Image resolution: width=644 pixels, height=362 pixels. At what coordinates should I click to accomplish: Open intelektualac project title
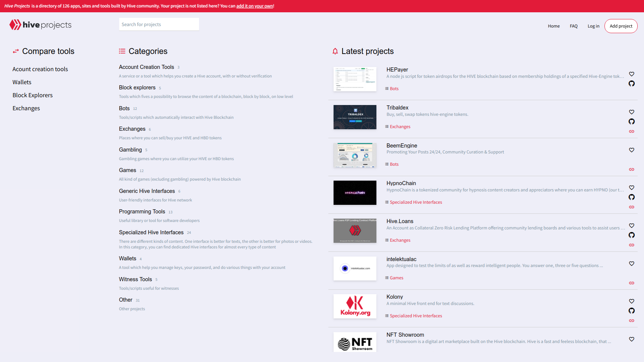pos(401,259)
